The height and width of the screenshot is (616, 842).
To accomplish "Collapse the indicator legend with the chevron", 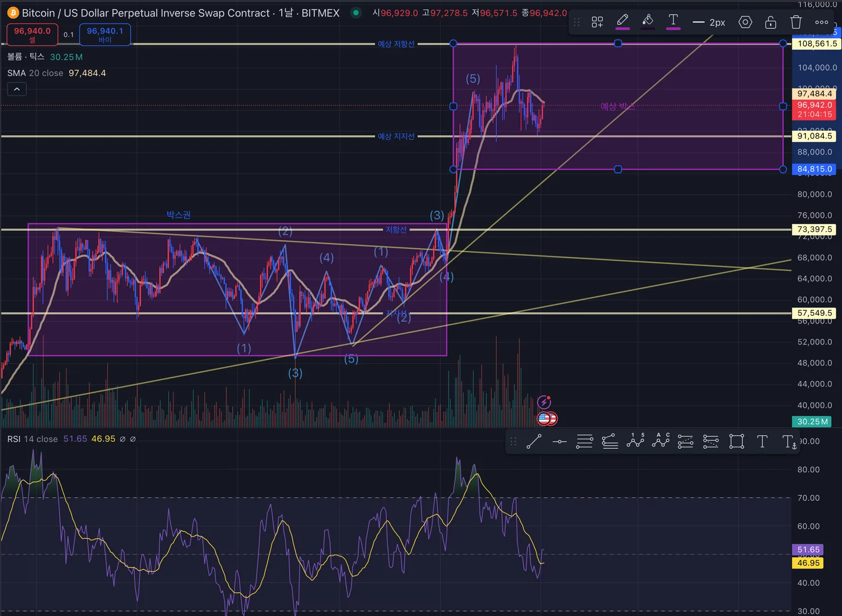I will pyautogui.click(x=17, y=89).
